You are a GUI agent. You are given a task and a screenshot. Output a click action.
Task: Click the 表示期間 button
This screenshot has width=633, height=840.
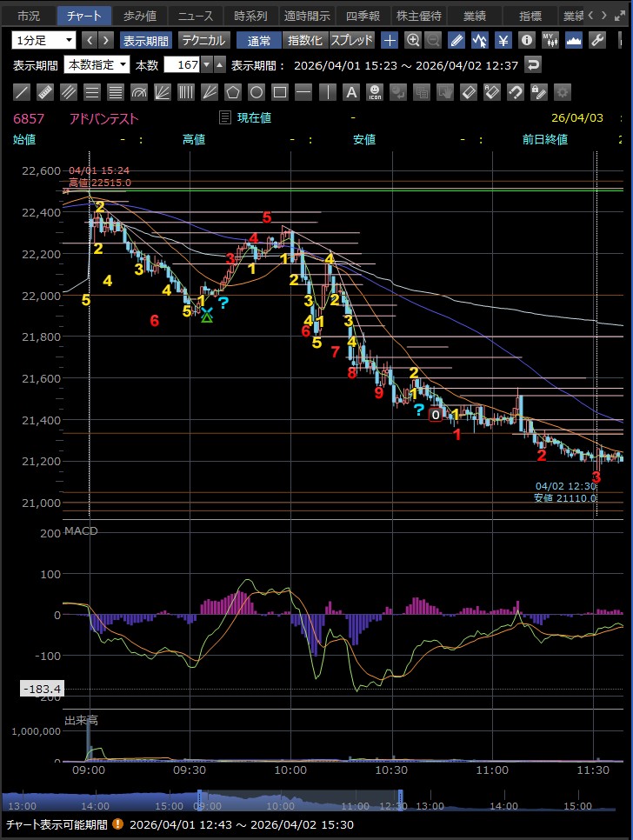pos(146,40)
